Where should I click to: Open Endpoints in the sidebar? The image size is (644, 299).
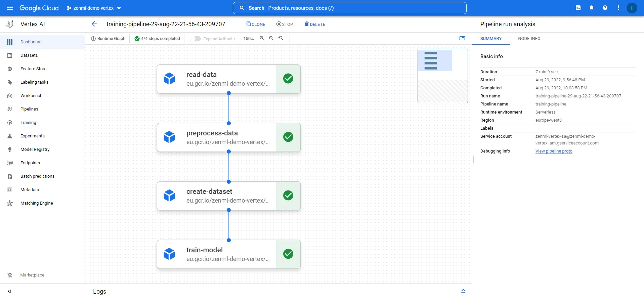click(42, 163)
